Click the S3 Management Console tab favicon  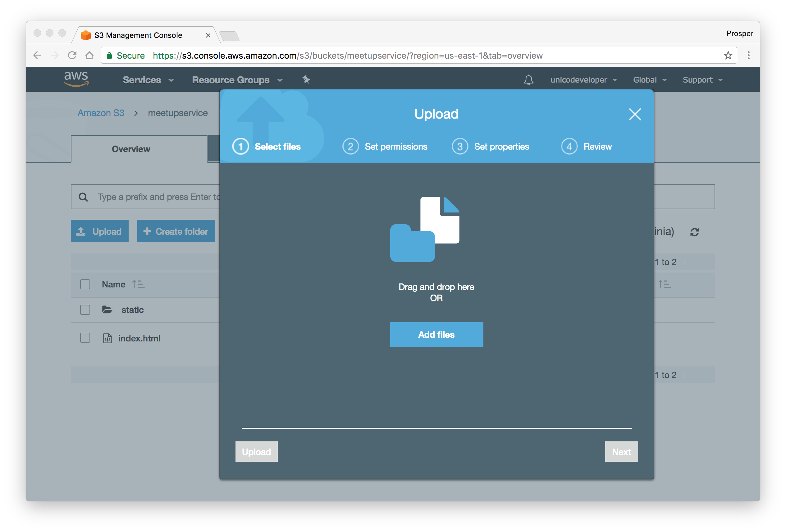point(86,35)
